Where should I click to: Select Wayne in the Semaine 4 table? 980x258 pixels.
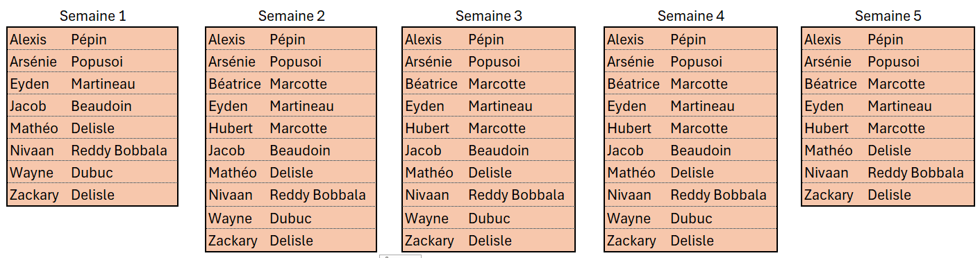629,218
